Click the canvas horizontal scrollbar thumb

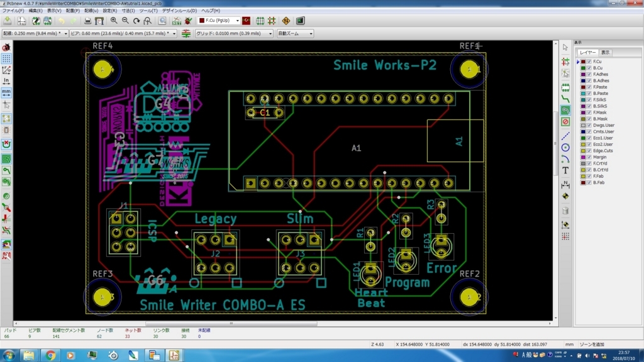231,324
